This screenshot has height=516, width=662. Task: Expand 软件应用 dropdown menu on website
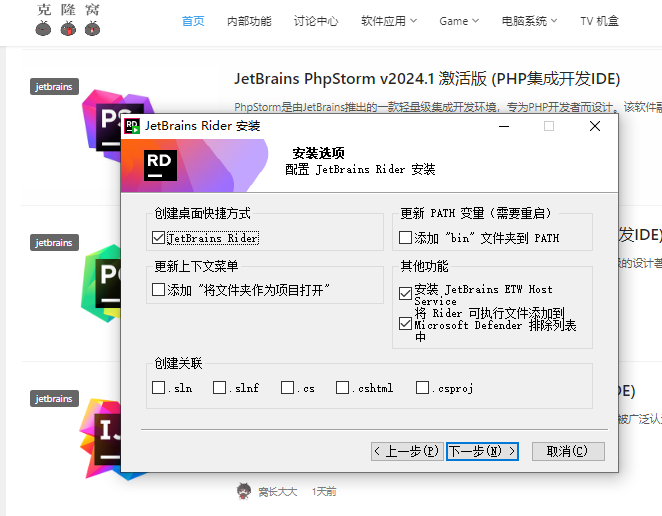[388, 21]
